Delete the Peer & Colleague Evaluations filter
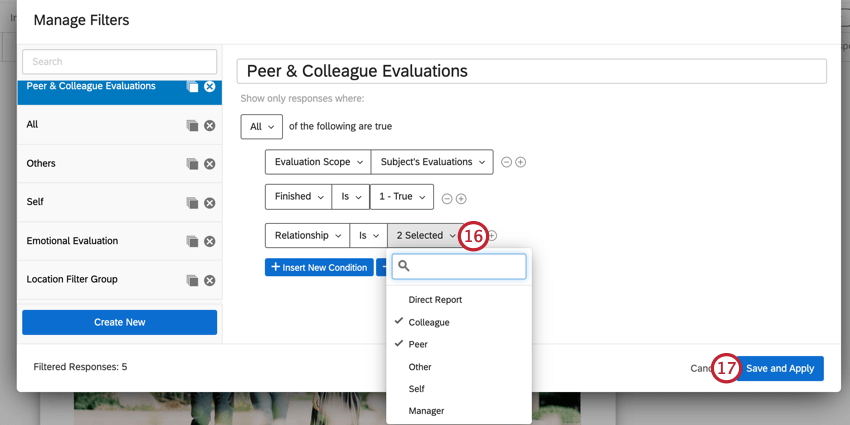The height and width of the screenshot is (425, 850). 210,87
